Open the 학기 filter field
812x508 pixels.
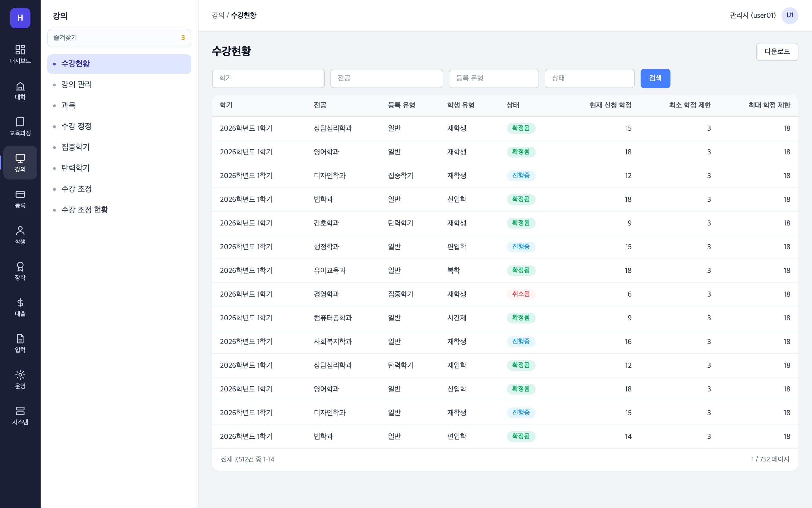(x=268, y=78)
